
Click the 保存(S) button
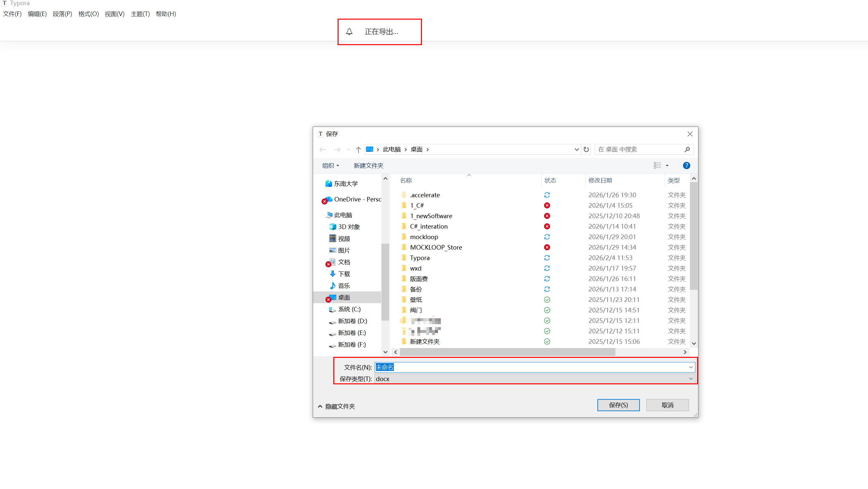[618, 405]
